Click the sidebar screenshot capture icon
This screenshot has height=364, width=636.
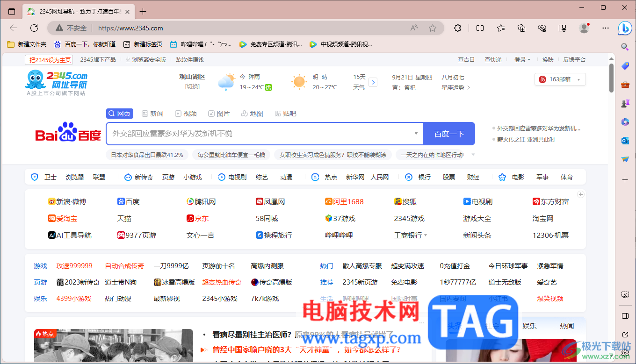click(625, 295)
